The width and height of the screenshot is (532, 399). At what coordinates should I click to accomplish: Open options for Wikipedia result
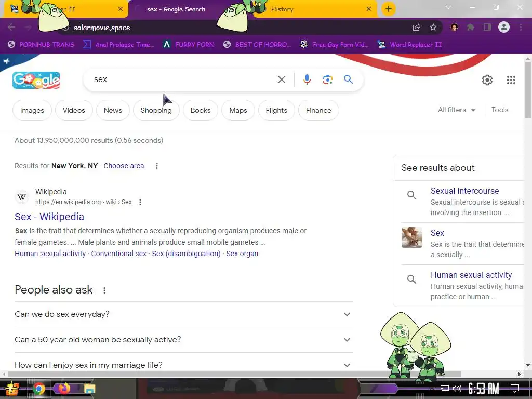[140, 202]
